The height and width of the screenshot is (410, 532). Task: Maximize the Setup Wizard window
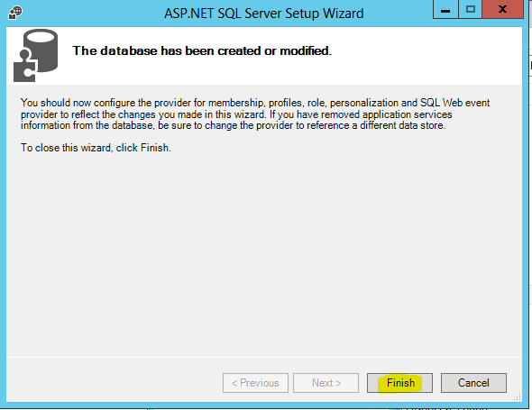point(471,10)
